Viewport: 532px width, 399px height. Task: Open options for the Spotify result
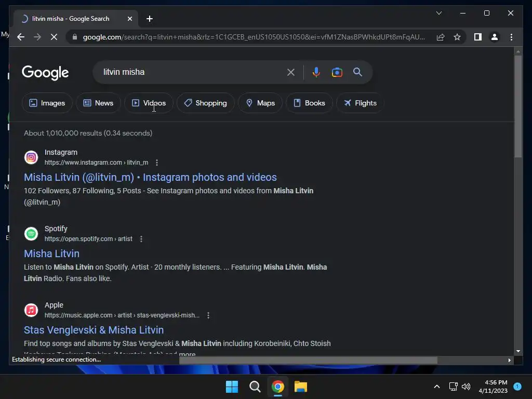141,239
